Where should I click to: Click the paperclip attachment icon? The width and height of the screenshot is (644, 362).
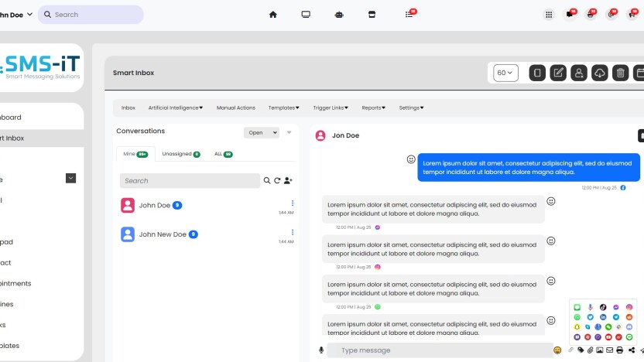pos(590,350)
